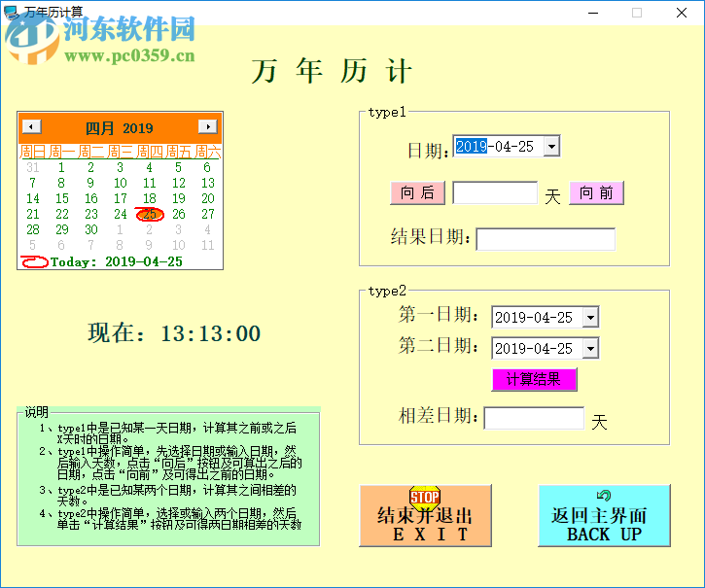Click the Today: 2019-04-25 link
The image size is (705, 588).
(117, 261)
